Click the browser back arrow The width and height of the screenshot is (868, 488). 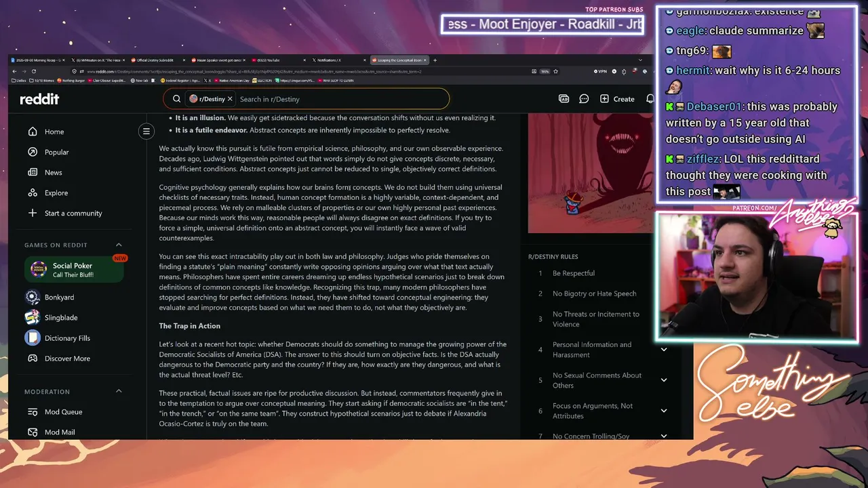coord(14,71)
